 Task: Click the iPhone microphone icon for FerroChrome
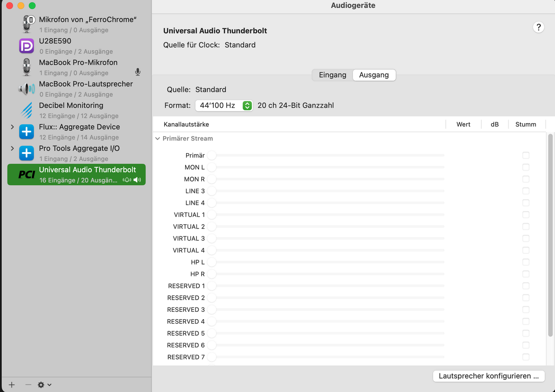pyautogui.click(x=27, y=24)
